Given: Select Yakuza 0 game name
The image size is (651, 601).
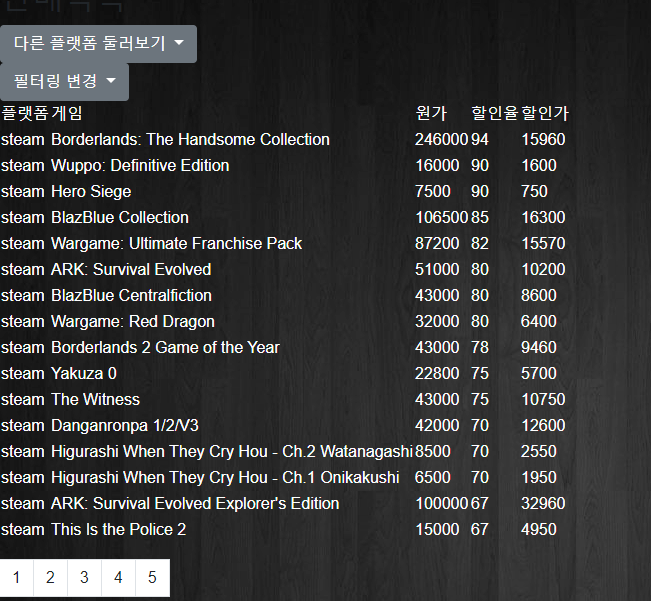Looking at the screenshot, I should (x=83, y=374).
